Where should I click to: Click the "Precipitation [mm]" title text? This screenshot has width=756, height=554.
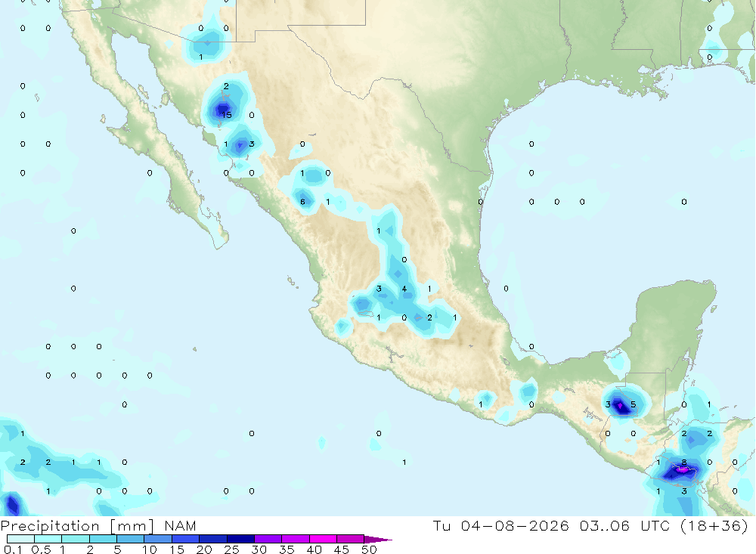pos(77,526)
